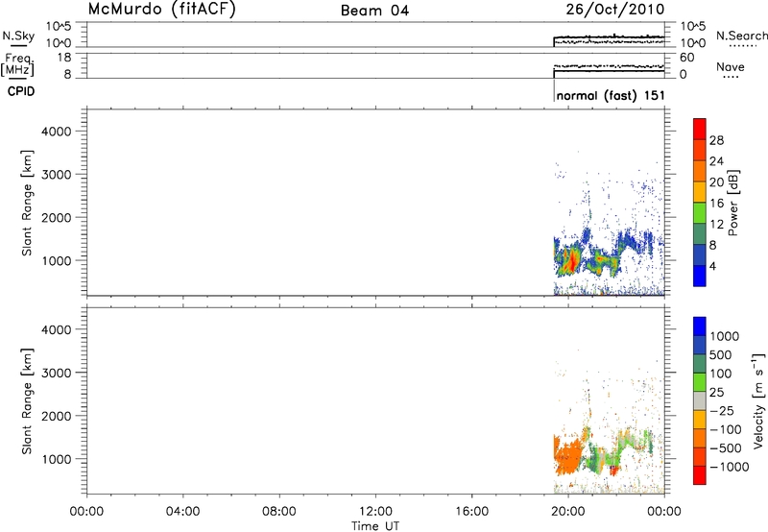Click the '4' power colorbar label
Image resolution: width=768 pixels, height=532 pixels.
(x=712, y=266)
